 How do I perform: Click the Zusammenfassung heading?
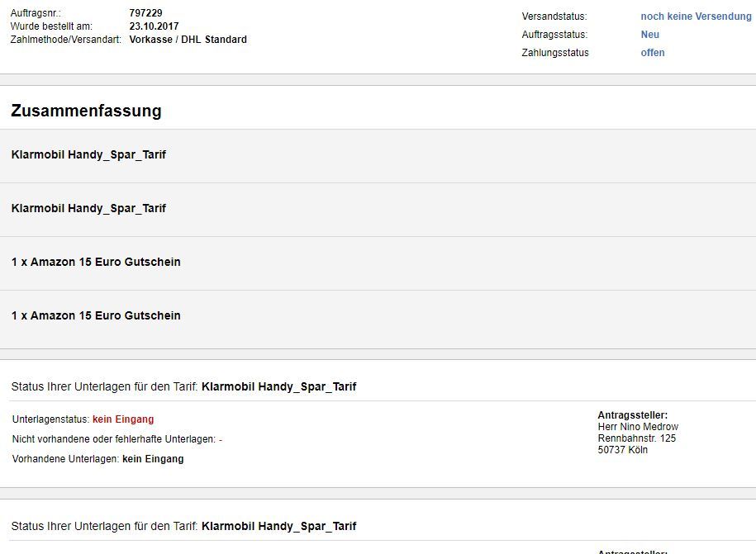click(x=86, y=111)
